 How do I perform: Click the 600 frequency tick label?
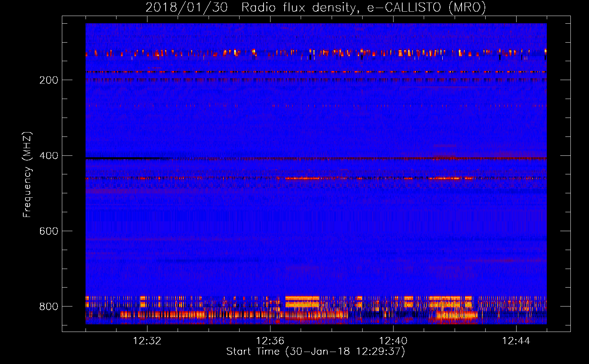49,232
